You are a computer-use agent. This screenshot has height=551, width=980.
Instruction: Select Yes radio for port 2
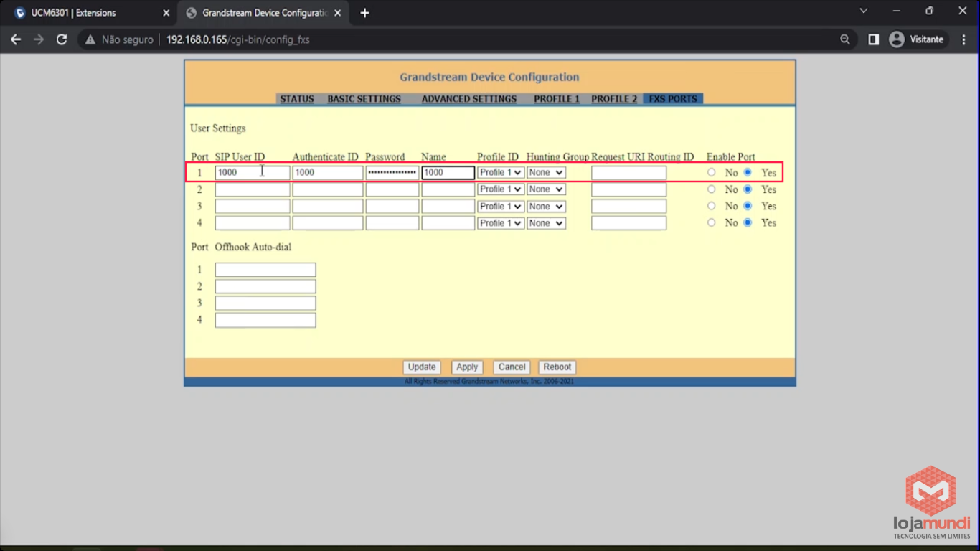coord(748,189)
